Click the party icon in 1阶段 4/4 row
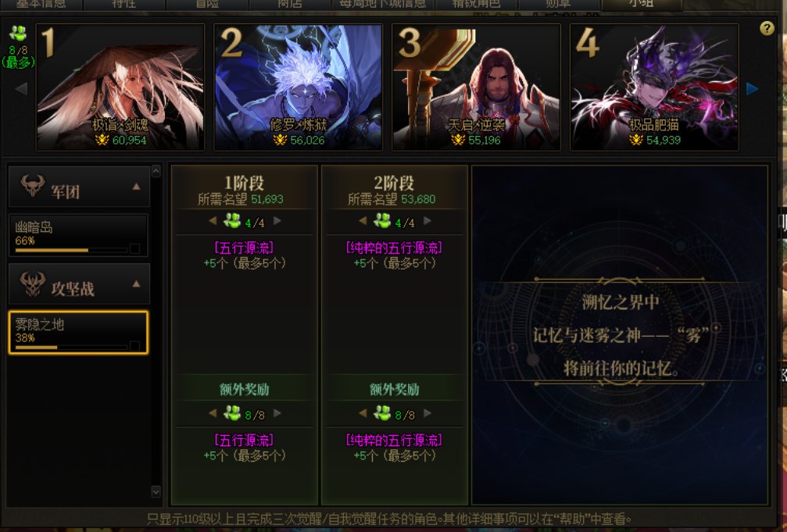Image resolution: width=787 pixels, height=532 pixels. click(x=232, y=221)
